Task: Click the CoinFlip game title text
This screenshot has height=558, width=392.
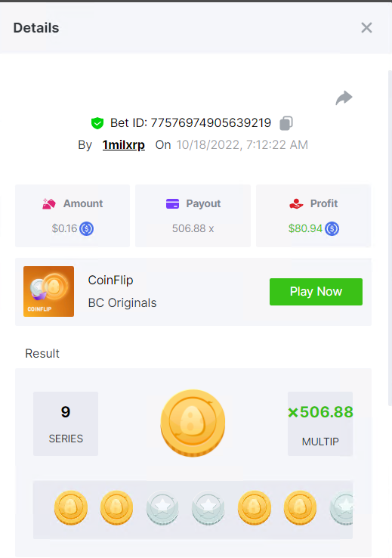Action: (110, 280)
